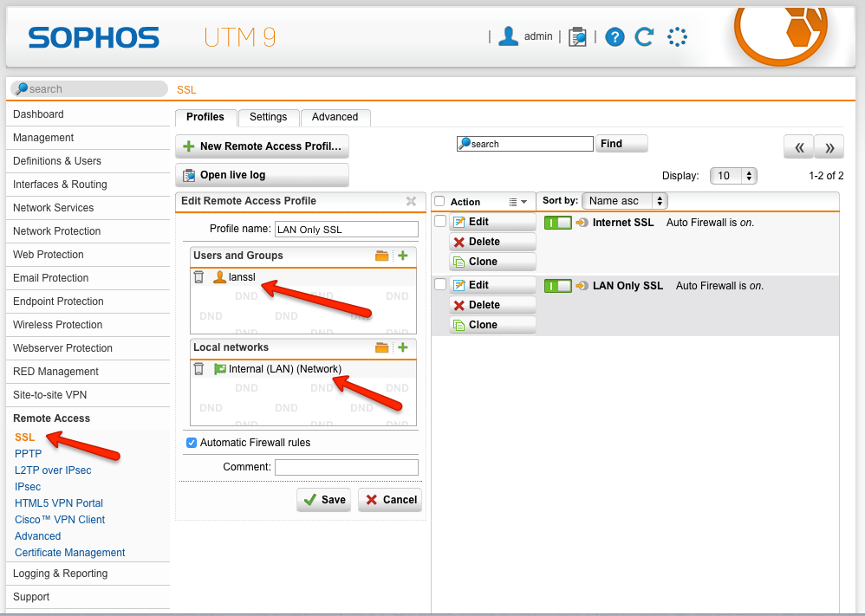
Task: Toggle LAN Only SSL profile status switch
Action: pos(557,286)
